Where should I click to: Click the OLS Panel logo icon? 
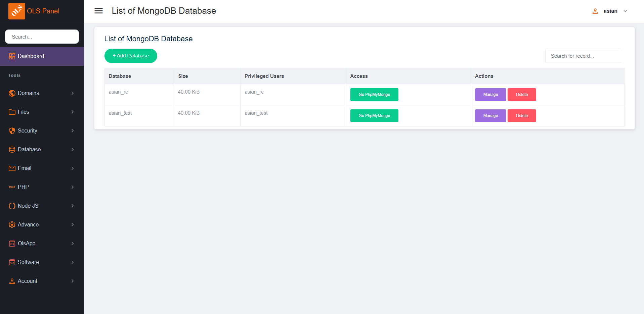16,11
